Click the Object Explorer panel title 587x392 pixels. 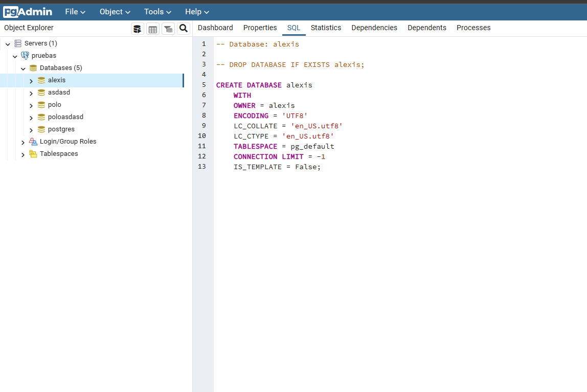pyautogui.click(x=29, y=28)
